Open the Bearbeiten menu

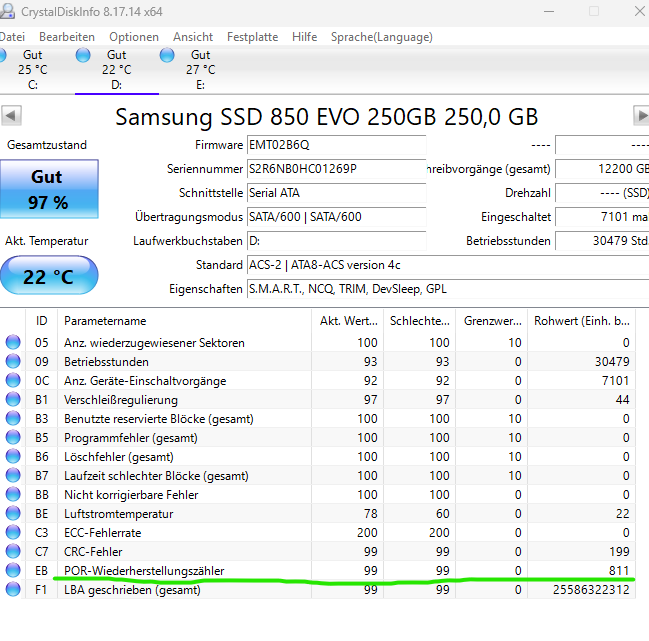click(x=67, y=37)
